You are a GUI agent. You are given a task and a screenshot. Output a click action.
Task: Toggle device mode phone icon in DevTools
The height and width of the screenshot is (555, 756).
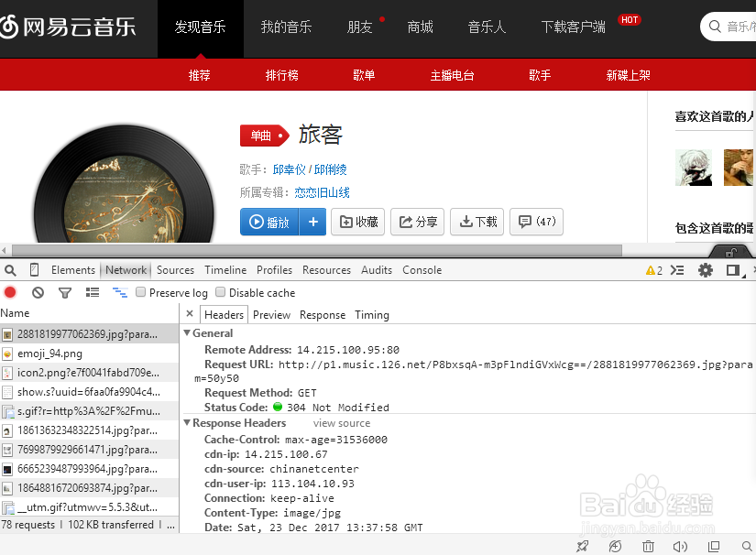coord(34,270)
